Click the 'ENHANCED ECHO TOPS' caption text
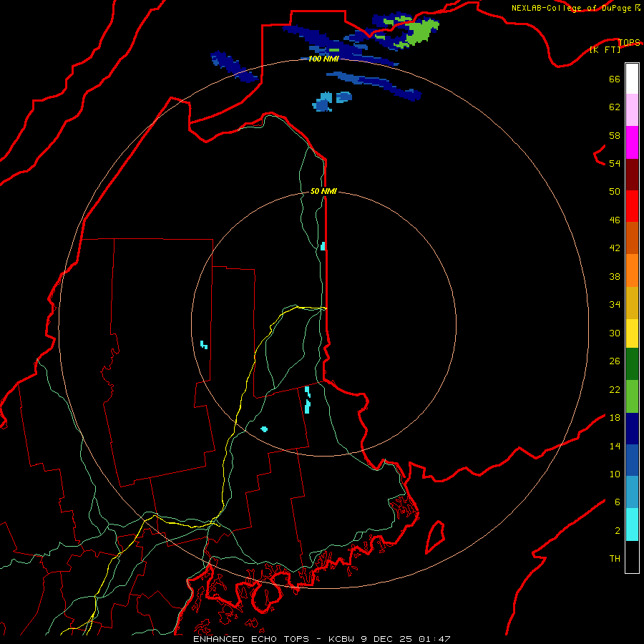The image size is (644, 644). tap(251, 639)
